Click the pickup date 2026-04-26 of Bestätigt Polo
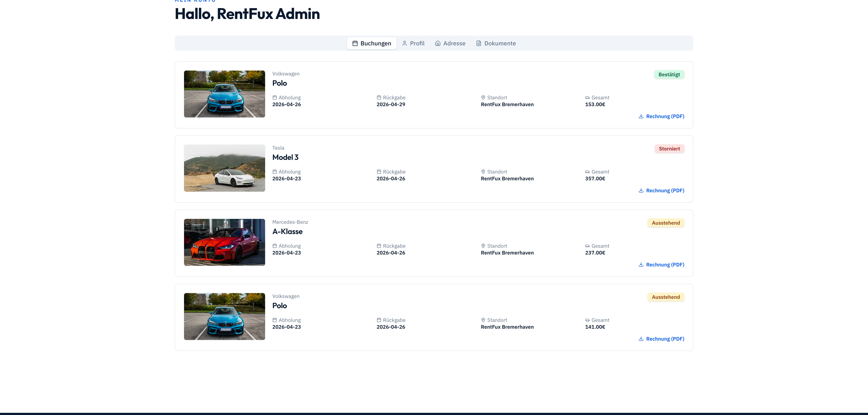The height and width of the screenshot is (415, 868). 286,104
